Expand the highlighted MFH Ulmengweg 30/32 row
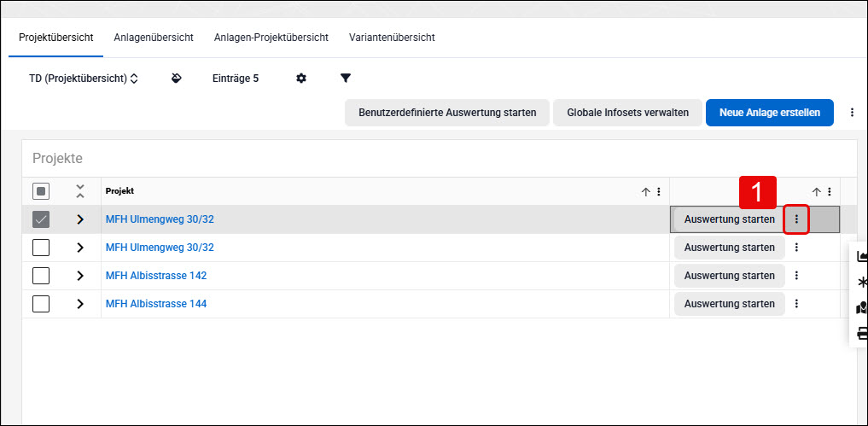This screenshot has width=868, height=426. click(80, 219)
